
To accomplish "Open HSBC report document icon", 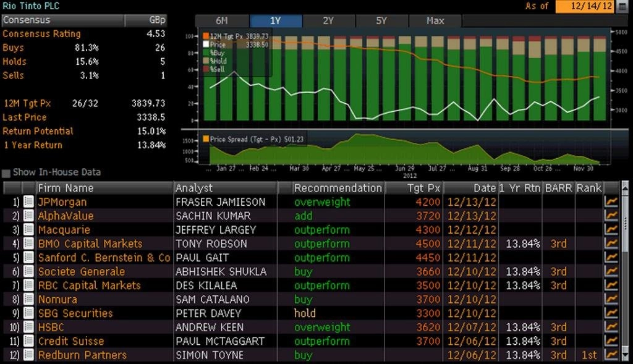I will pos(28,327).
